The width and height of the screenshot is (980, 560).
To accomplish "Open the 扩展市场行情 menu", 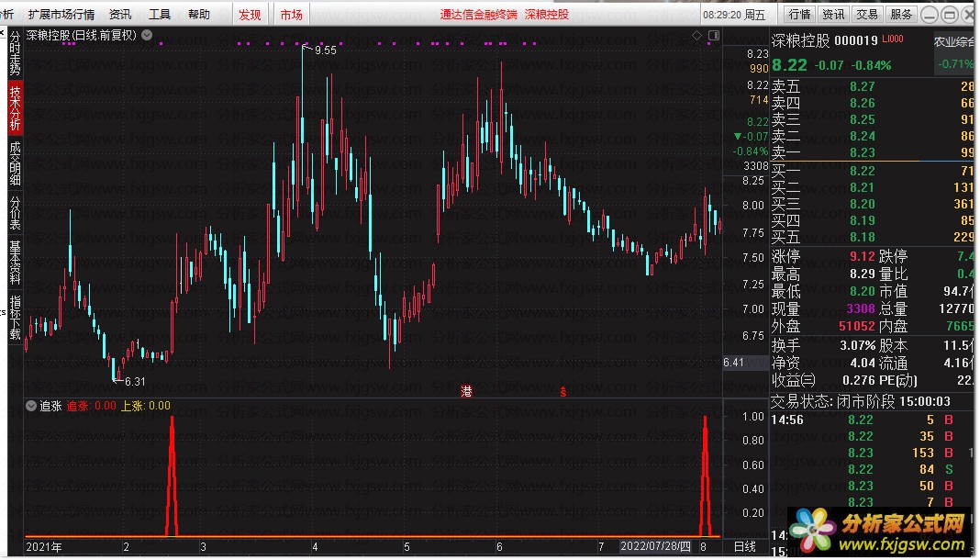I will pos(61,14).
